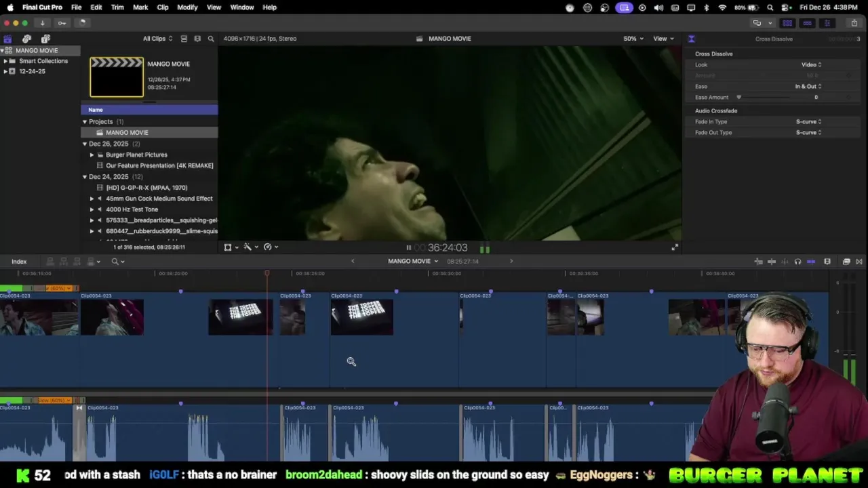Toggle timeline snapping button
This screenshot has height=488, width=868.
coord(811,262)
